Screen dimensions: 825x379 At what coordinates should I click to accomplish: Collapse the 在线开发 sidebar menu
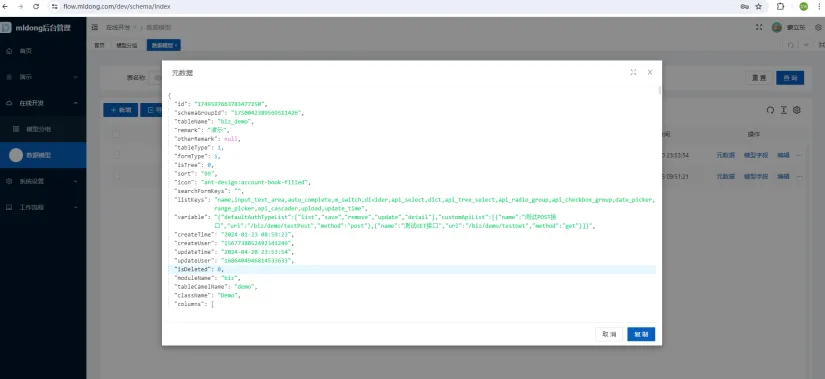click(43, 103)
